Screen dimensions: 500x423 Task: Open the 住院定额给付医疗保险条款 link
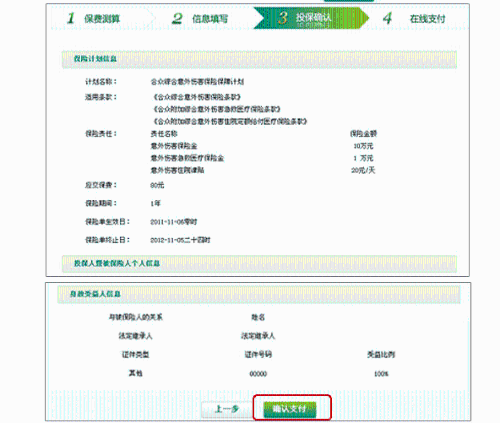tap(230, 121)
